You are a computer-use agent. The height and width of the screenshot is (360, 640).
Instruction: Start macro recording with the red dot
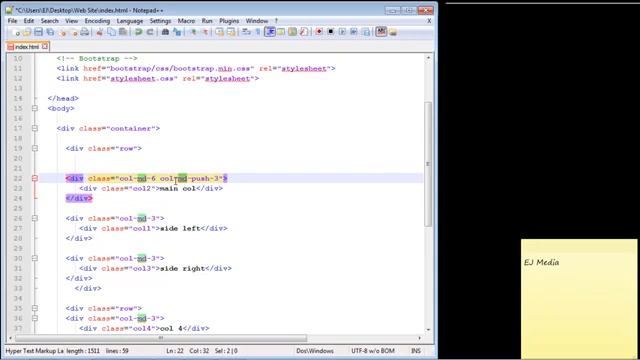coord(319,31)
